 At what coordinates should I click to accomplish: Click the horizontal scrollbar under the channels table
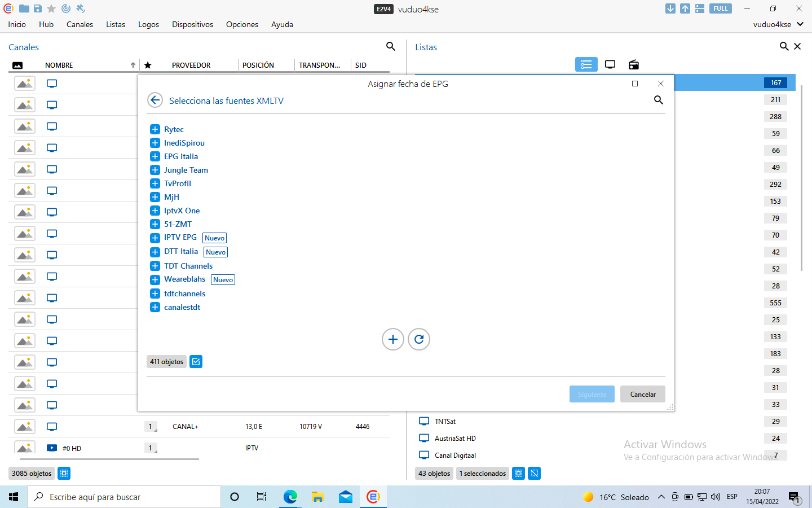(x=104, y=459)
